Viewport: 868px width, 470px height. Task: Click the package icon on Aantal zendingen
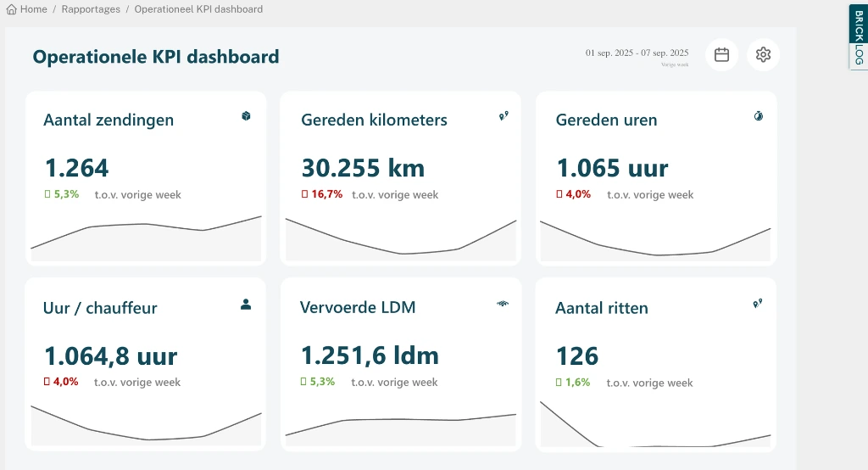coord(246,116)
